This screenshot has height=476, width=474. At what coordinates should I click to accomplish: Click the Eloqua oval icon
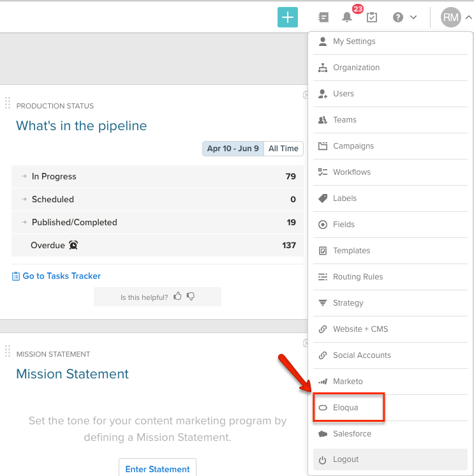click(x=323, y=408)
